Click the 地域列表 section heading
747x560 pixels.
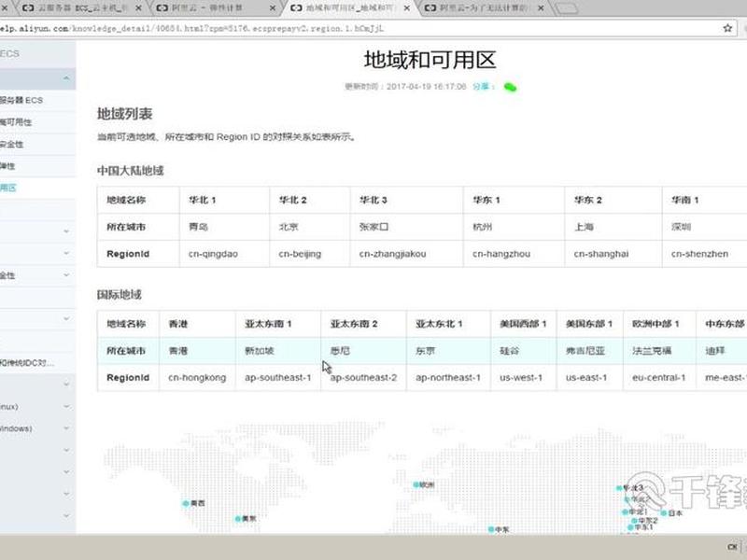125,114
